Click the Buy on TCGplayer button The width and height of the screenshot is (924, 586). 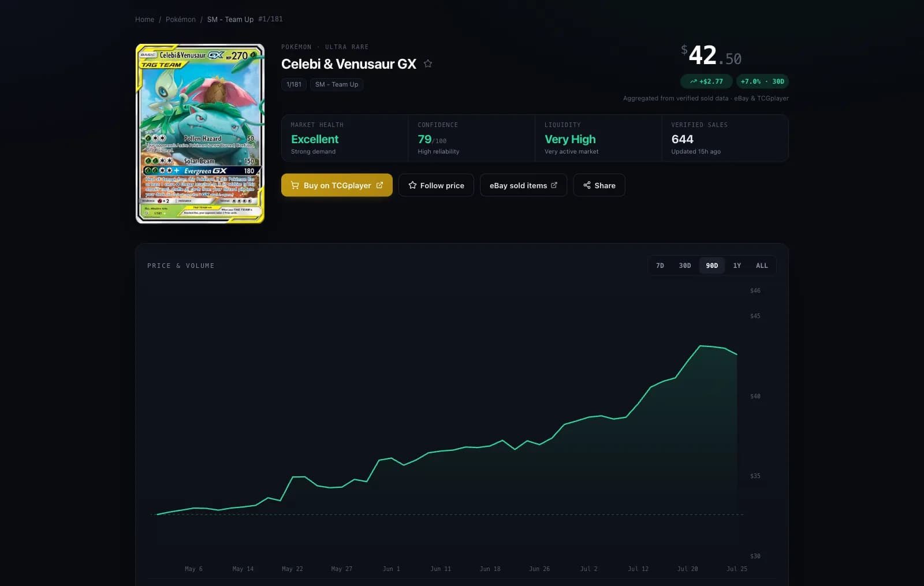[337, 185]
